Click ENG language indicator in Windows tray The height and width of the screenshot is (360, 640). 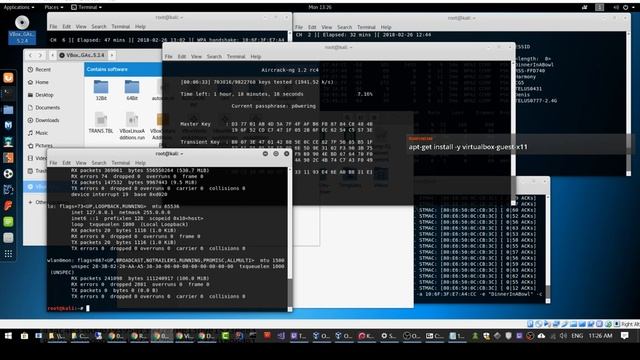577,336
